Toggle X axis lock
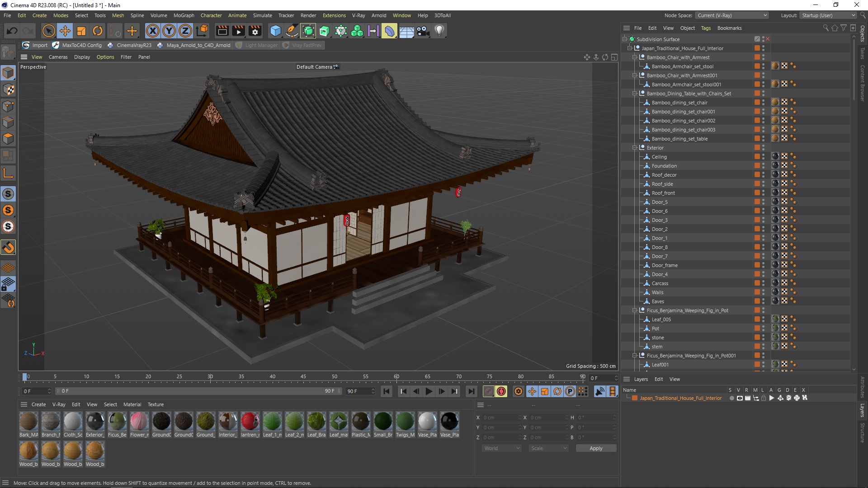Image resolution: width=868 pixels, height=488 pixels. coord(153,31)
